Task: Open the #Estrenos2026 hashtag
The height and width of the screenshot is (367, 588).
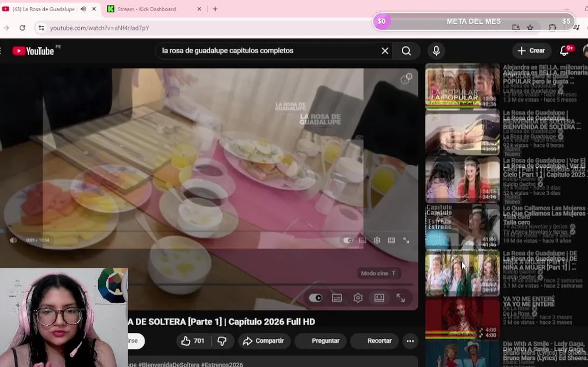Action: 221,364
